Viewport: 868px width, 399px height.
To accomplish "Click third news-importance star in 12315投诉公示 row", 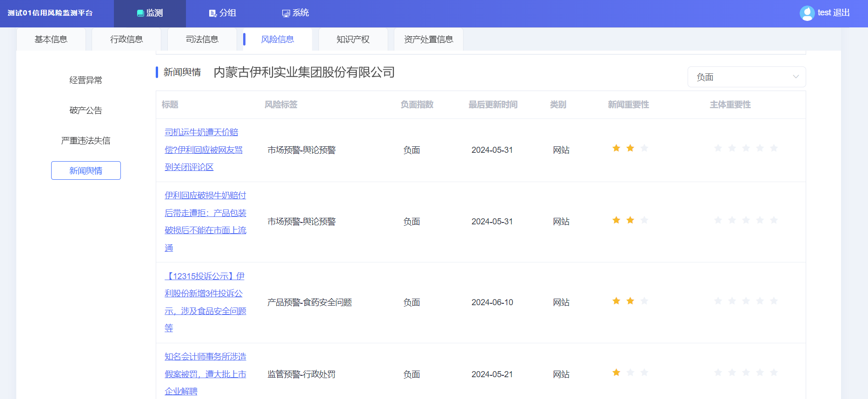I will (644, 301).
